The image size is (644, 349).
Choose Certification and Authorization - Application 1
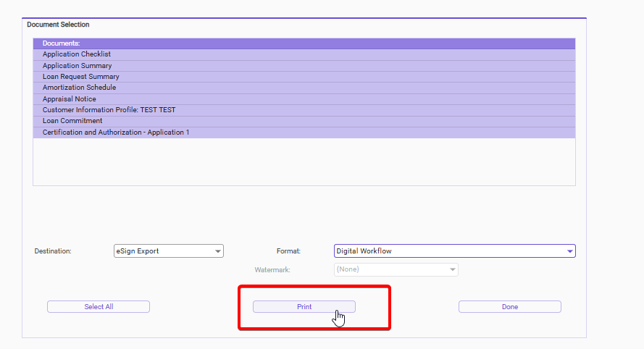116,133
